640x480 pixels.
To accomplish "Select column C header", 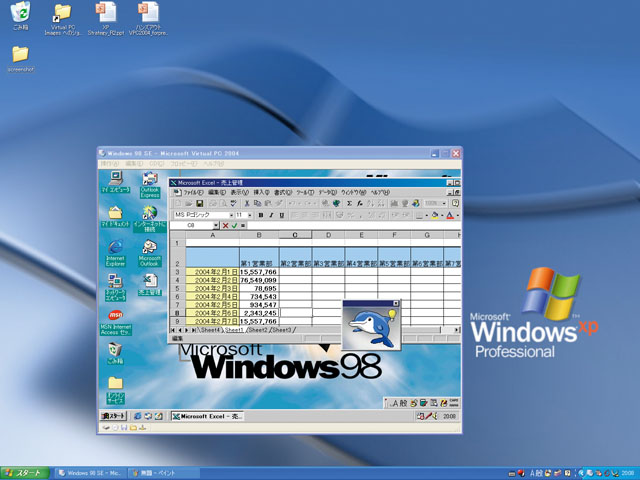I will pos(295,235).
